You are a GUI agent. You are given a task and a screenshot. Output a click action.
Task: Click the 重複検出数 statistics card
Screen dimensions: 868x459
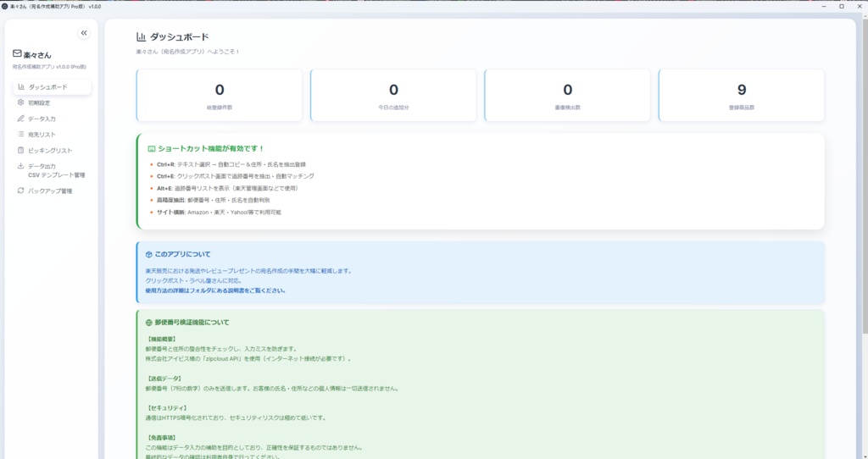coord(567,95)
